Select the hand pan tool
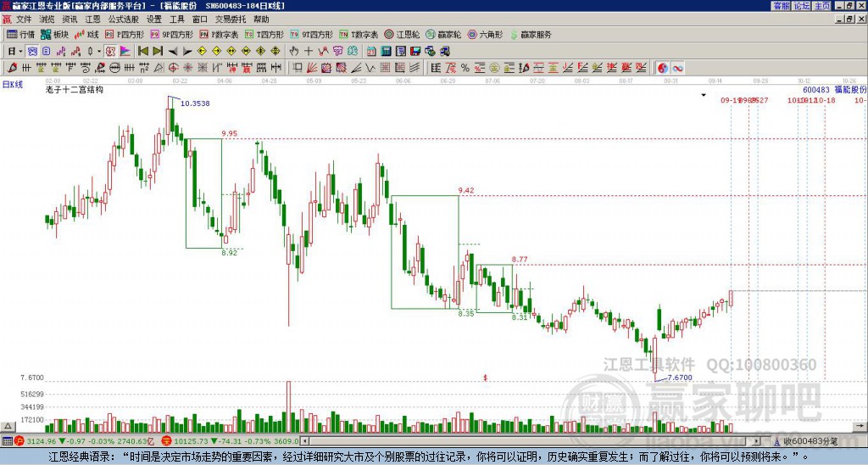Image resolution: width=868 pixels, height=465 pixels. pos(293,52)
